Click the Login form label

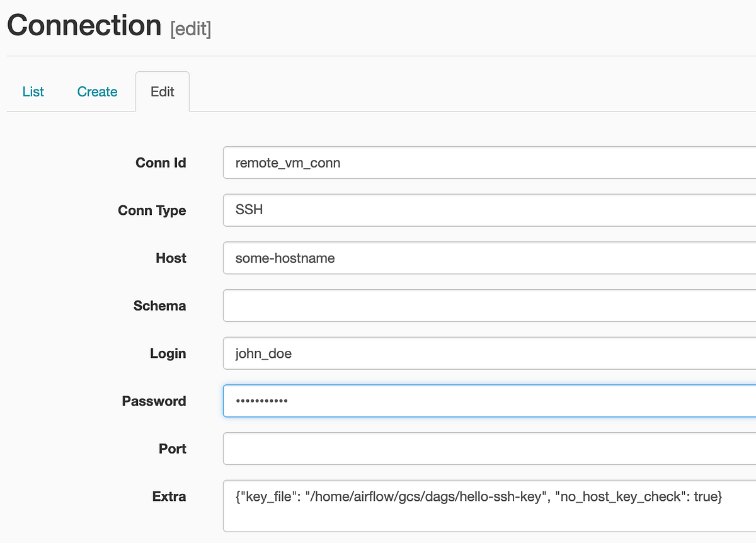click(x=168, y=353)
